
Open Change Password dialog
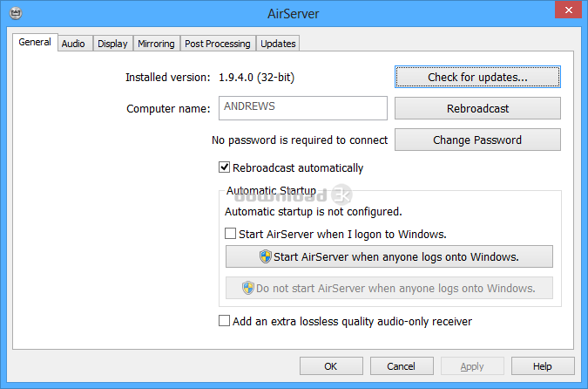[476, 140]
